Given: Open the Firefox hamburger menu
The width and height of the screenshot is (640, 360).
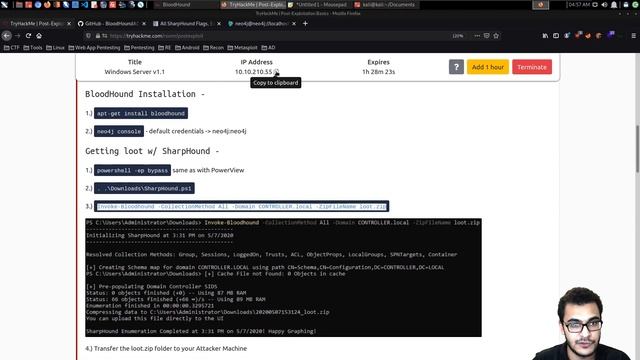Looking at the screenshot, I should [x=633, y=36].
